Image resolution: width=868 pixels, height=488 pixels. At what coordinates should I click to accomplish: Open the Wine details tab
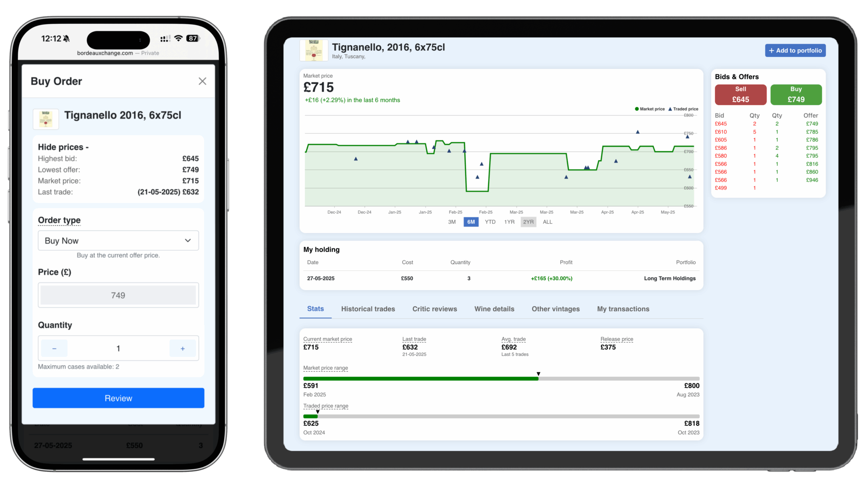coord(494,309)
